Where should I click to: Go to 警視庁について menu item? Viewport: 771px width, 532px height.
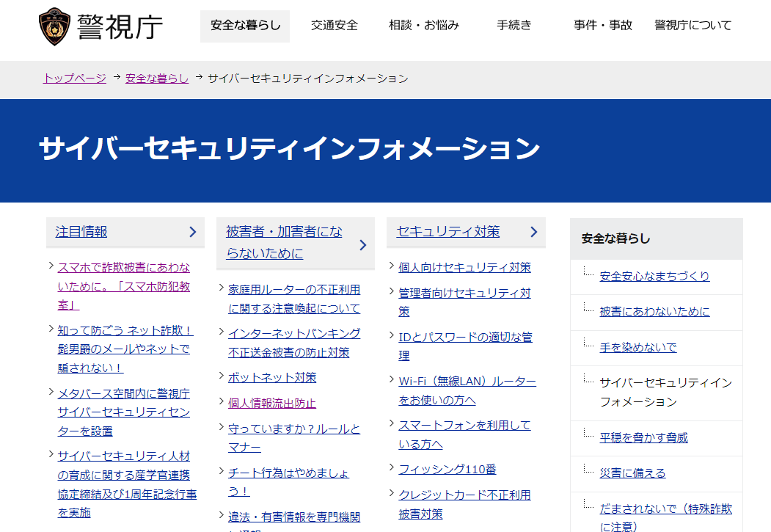pyautogui.click(x=693, y=26)
